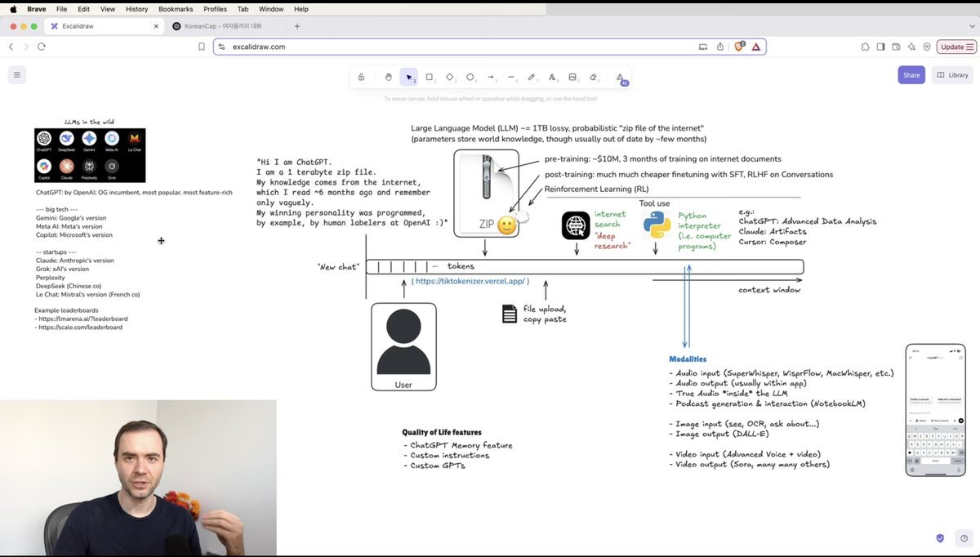Open the more tools shapes dropdown
The width and height of the screenshot is (980, 557).
(x=621, y=77)
